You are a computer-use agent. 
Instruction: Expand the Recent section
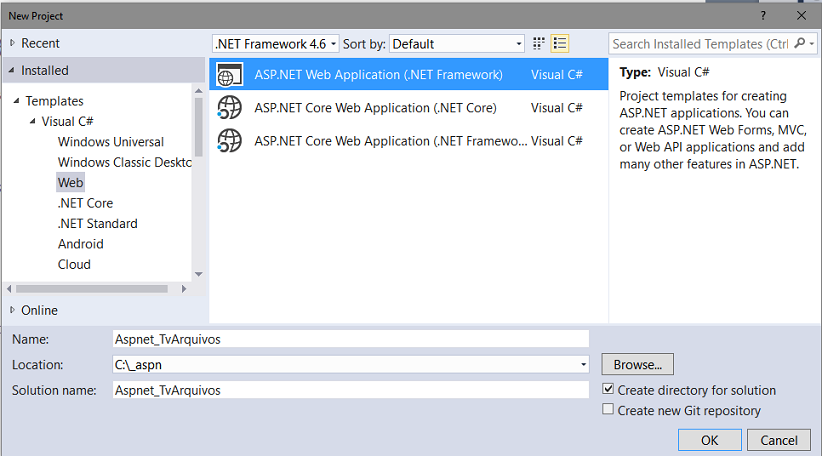[12, 43]
